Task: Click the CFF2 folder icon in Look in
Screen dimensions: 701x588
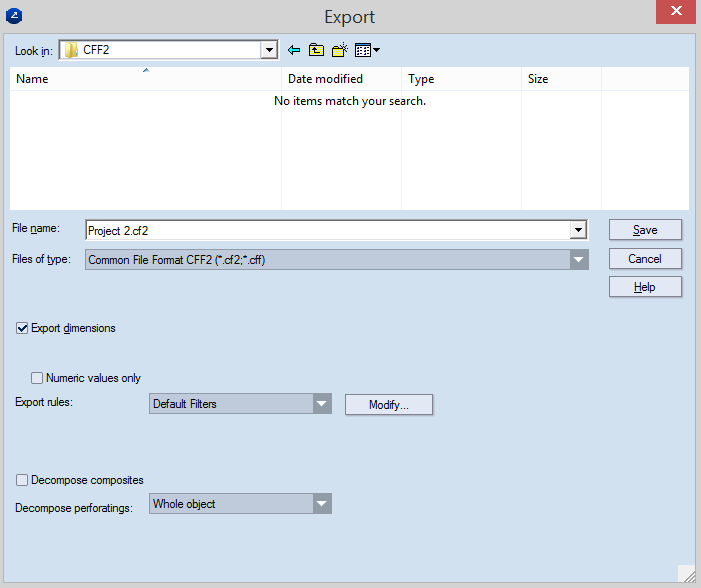Action: click(72, 49)
